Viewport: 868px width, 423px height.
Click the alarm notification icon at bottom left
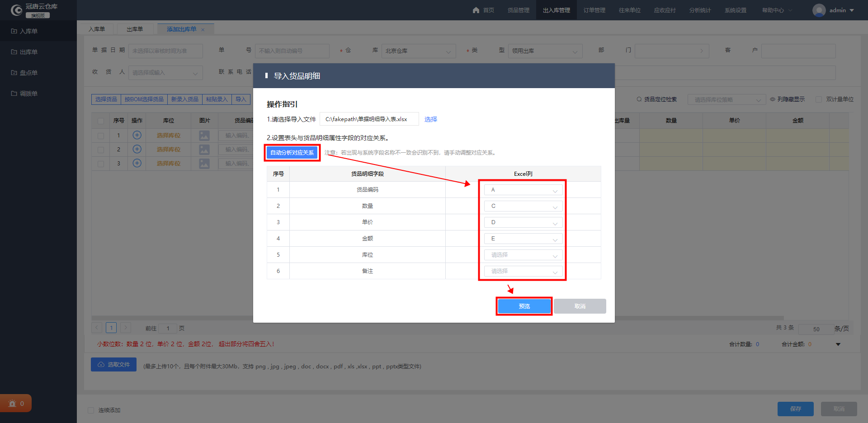coord(13,404)
